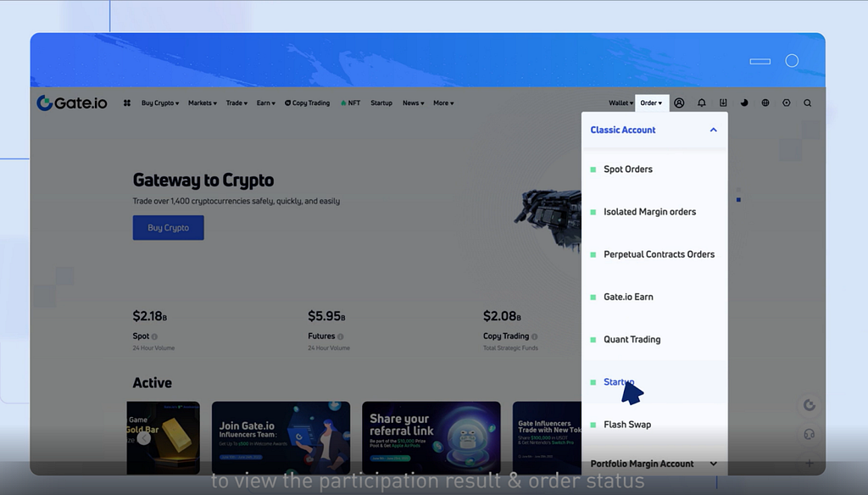868x495 pixels.
Task: Toggle dark mode moon icon
Action: click(744, 103)
